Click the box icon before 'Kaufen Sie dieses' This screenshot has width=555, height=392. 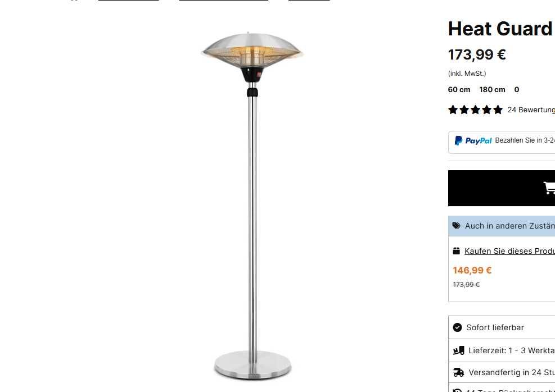tap(456, 251)
